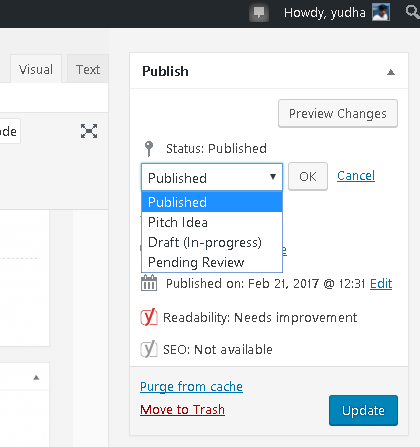This screenshot has height=447, width=420.
Task: Open the search magnifier in admin bar
Action: pos(413,12)
